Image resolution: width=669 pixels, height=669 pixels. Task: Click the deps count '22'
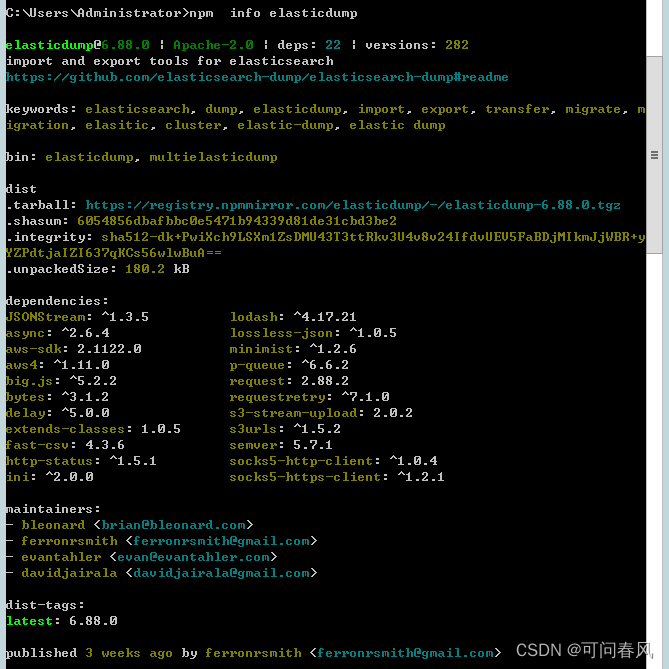(333, 45)
